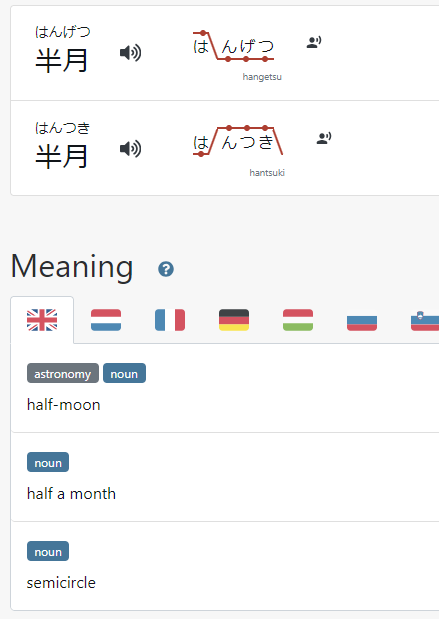The height and width of the screenshot is (619, 439).
Task: Switch to the Slovenian flag tab
Action: [x=425, y=320]
